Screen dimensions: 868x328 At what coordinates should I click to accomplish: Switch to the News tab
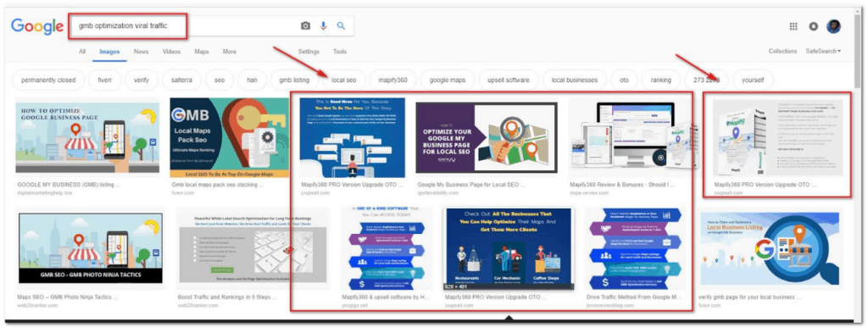coord(142,52)
